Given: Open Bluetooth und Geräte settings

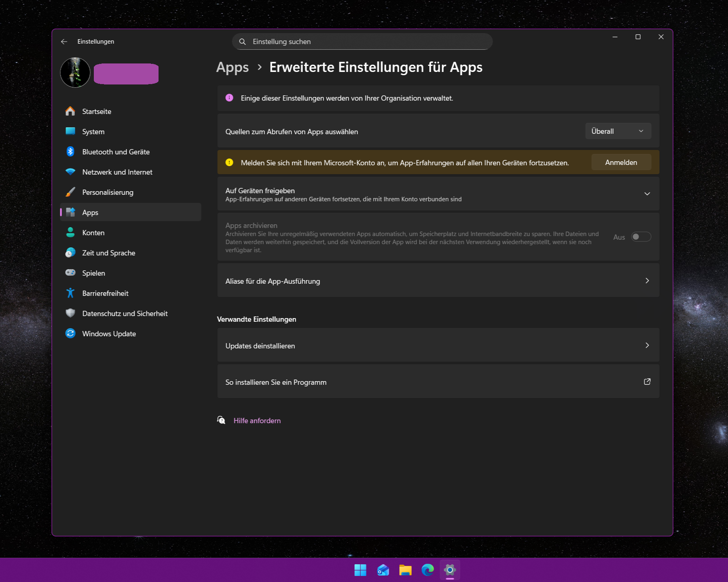Looking at the screenshot, I should click(70, 152).
